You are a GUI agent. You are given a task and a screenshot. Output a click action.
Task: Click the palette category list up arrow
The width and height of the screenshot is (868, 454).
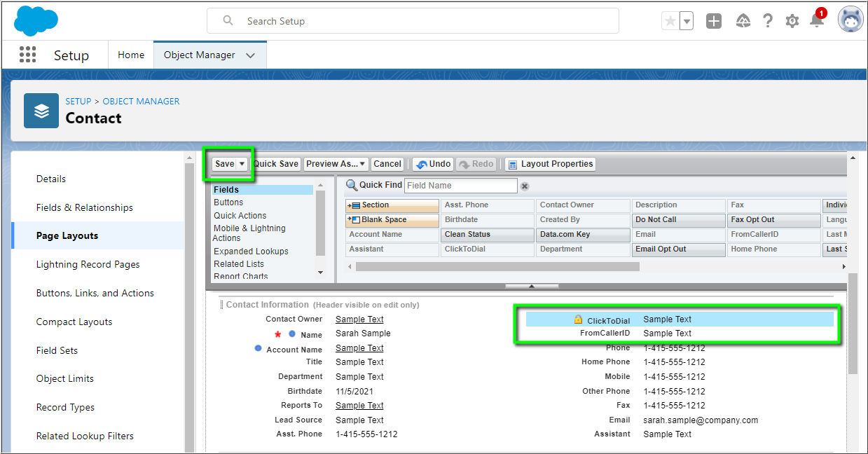[x=321, y=186]
